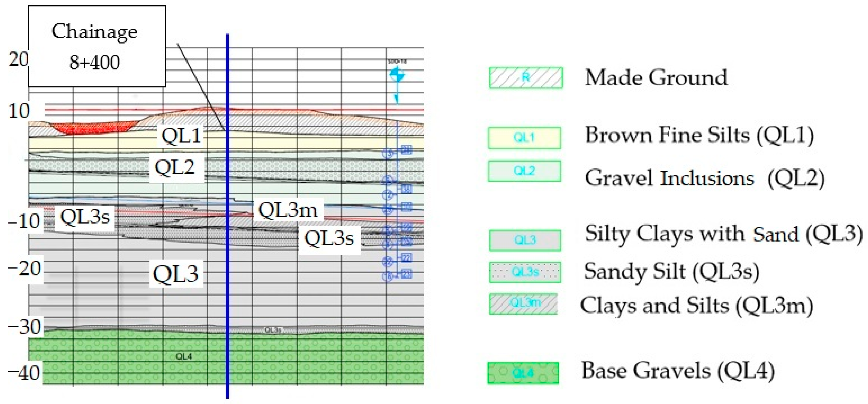This screenshot has height=404, width=868.
Task: Click the grey QL3 legend swatch
Action: [x=525, y=240]
